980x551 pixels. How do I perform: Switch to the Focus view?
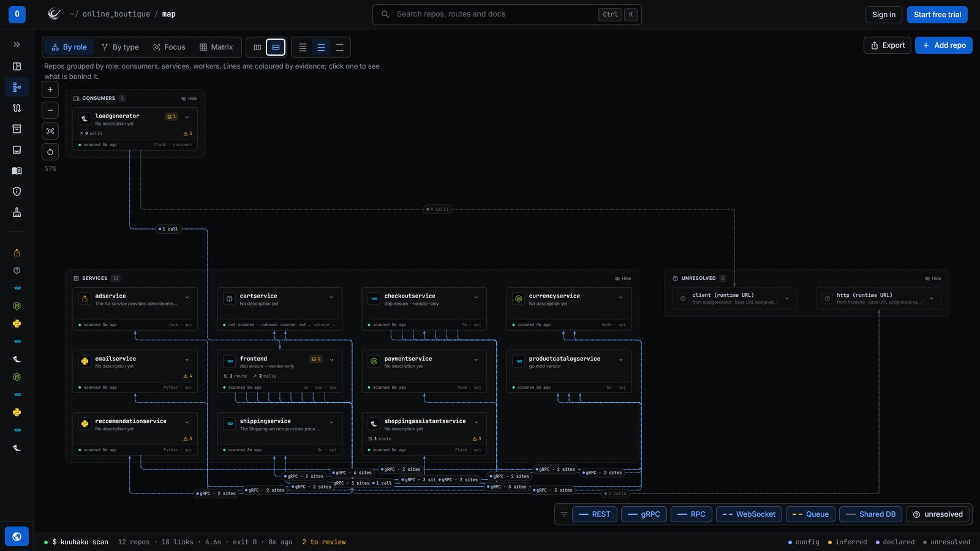[x=169, y=47]
